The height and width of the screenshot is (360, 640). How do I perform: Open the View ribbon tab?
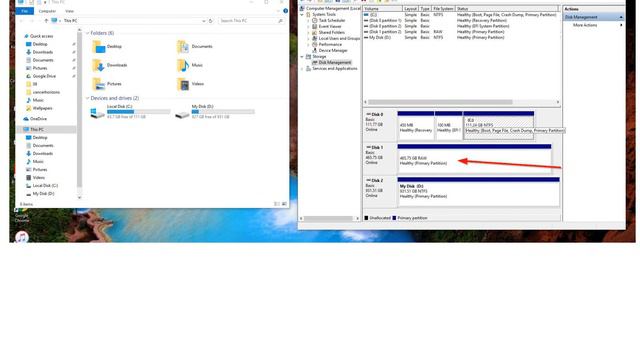pyautogui.click(x=69, y=11)
